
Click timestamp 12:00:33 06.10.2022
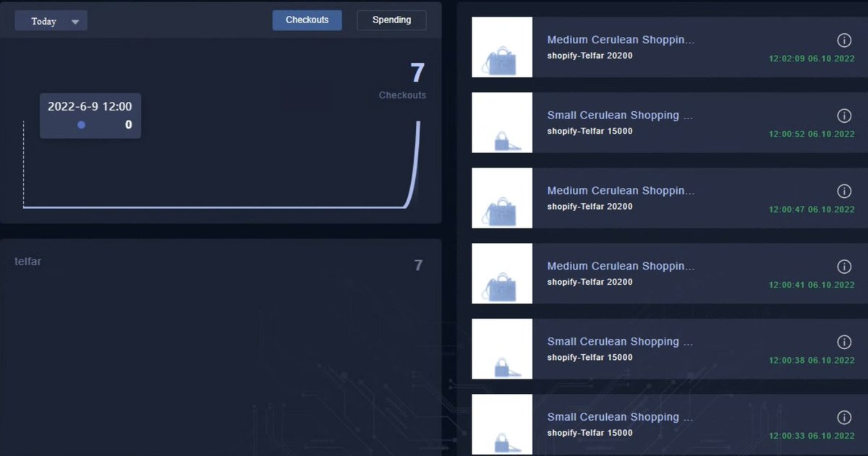812,436
